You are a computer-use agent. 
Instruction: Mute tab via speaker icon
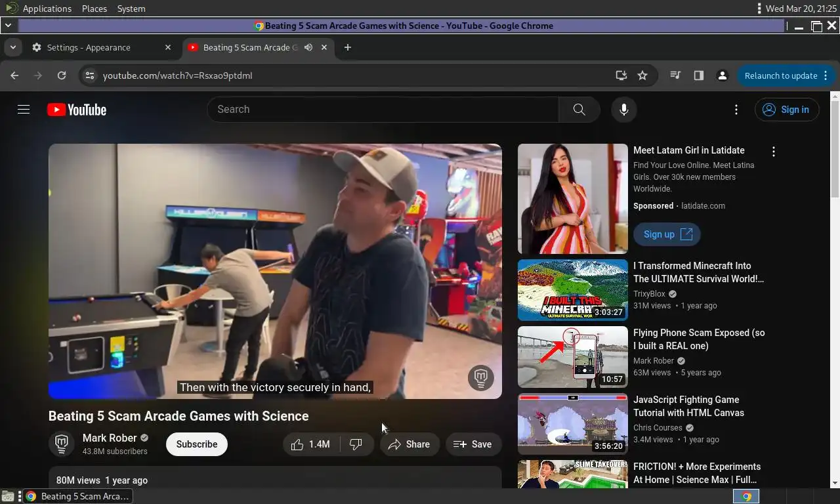point(308,47)
